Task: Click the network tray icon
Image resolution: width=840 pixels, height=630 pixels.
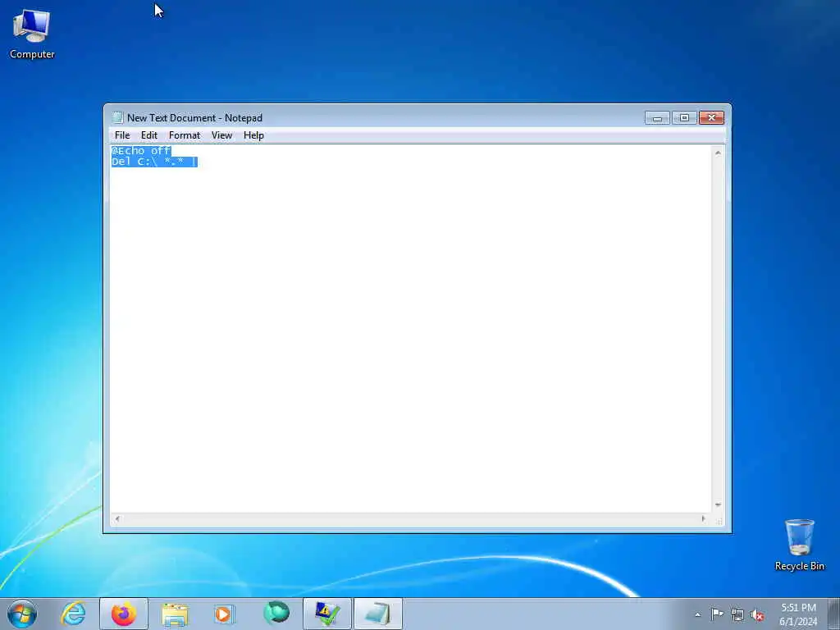Action: point(737,615)
